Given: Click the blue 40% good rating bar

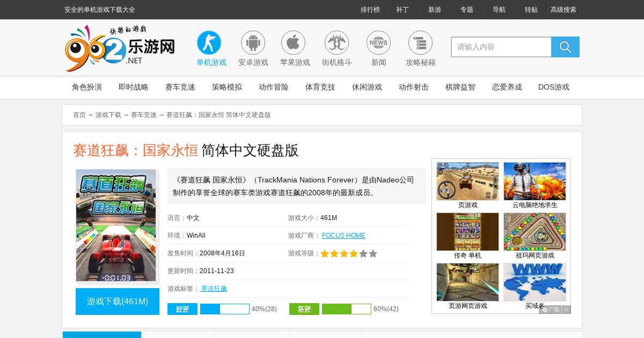Looking at the screenshot, I should click(225, 309).
